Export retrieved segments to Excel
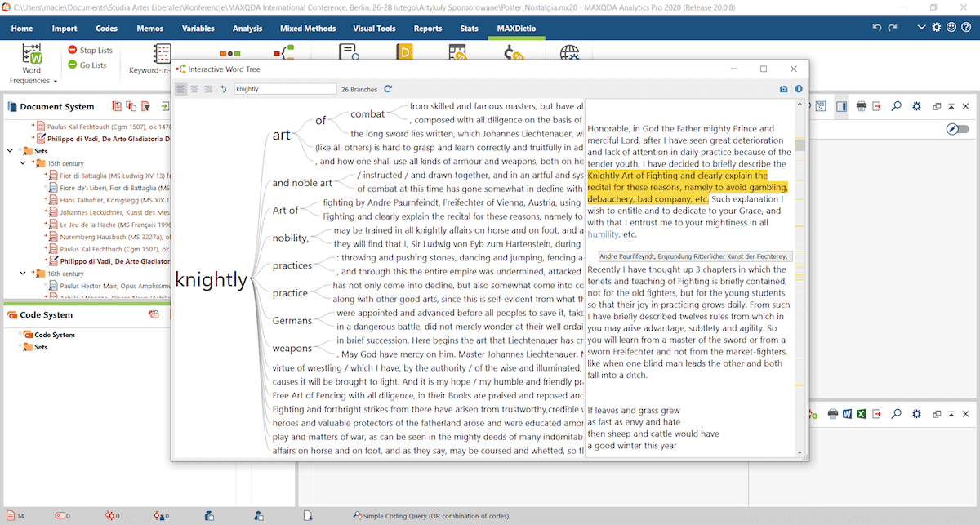The image size is (980, 525). [x=862, y=414]
